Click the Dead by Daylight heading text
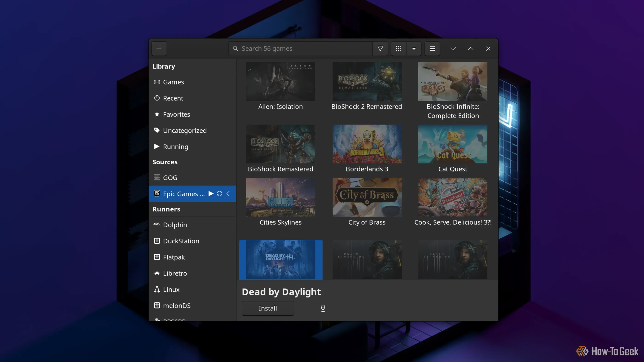 281,292
